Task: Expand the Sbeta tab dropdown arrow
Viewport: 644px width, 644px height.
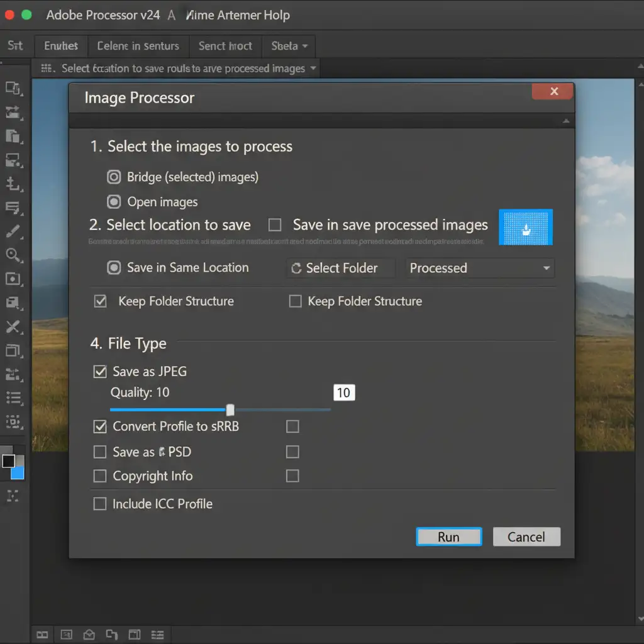Action: (305, 47)
